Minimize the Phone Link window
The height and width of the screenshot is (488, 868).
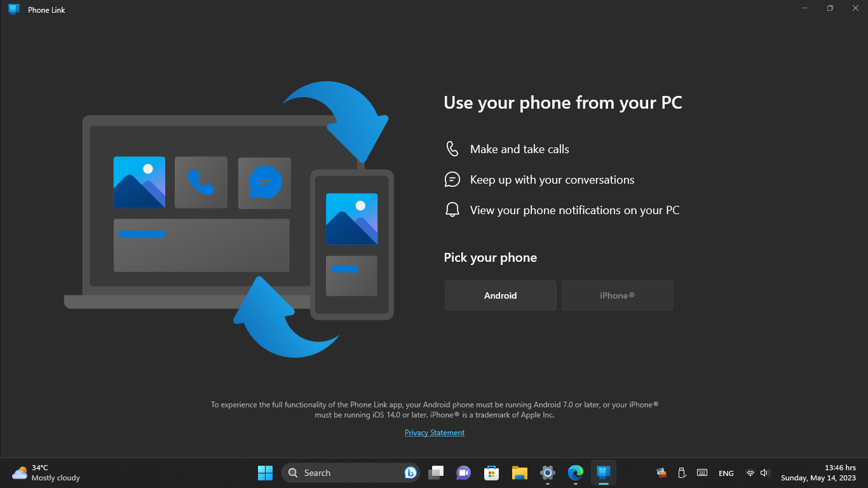[x=804, y=8]
